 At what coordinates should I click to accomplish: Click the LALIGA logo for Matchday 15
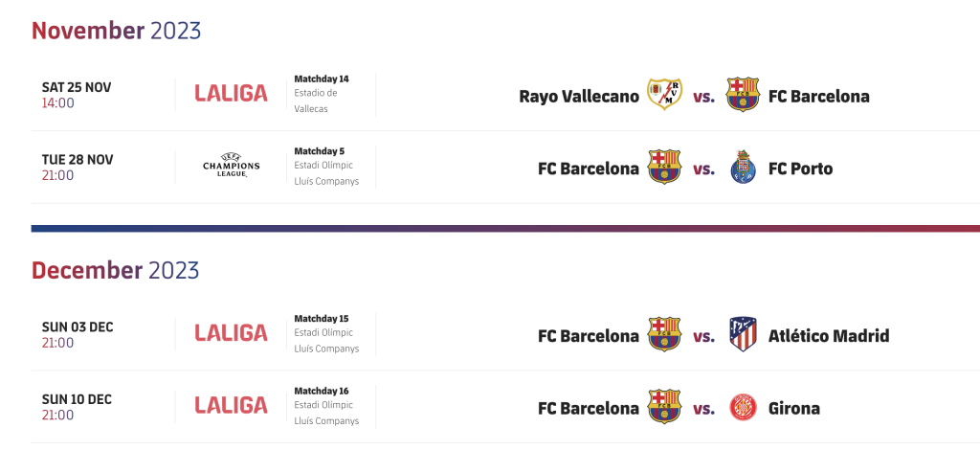click(232, 333)
